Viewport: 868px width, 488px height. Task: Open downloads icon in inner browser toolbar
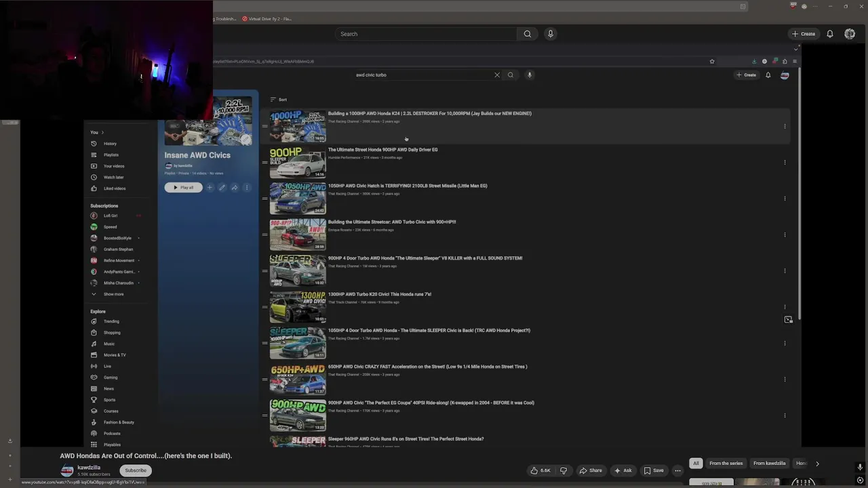[754, 62]
